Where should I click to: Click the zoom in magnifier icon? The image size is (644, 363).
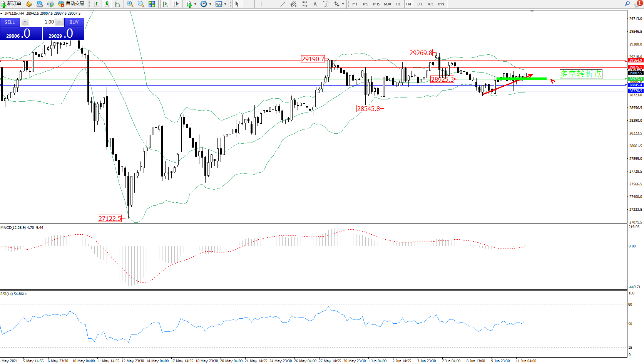tap(130, 4)
